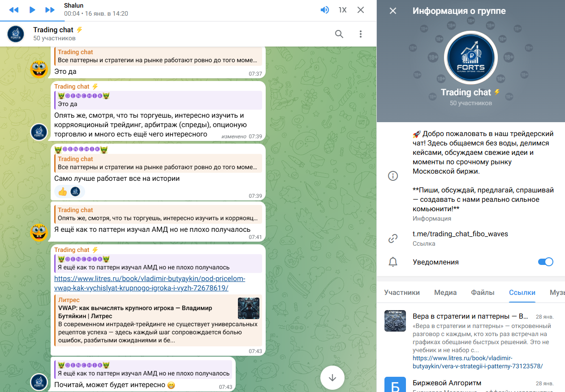This screenshot has width=565, height=392.
Task: Open the chat three-dot menu
Action: [x=360, y=34]
